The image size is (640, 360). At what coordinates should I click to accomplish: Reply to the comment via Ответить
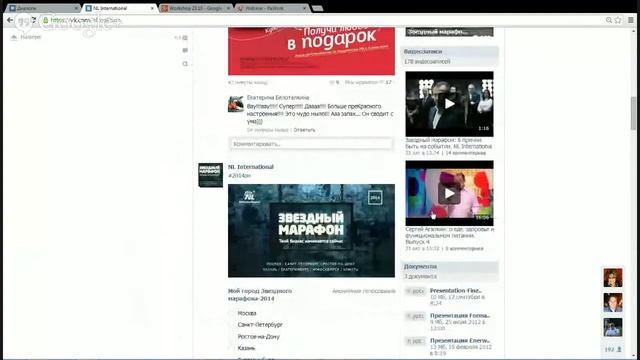click(304, 130)
